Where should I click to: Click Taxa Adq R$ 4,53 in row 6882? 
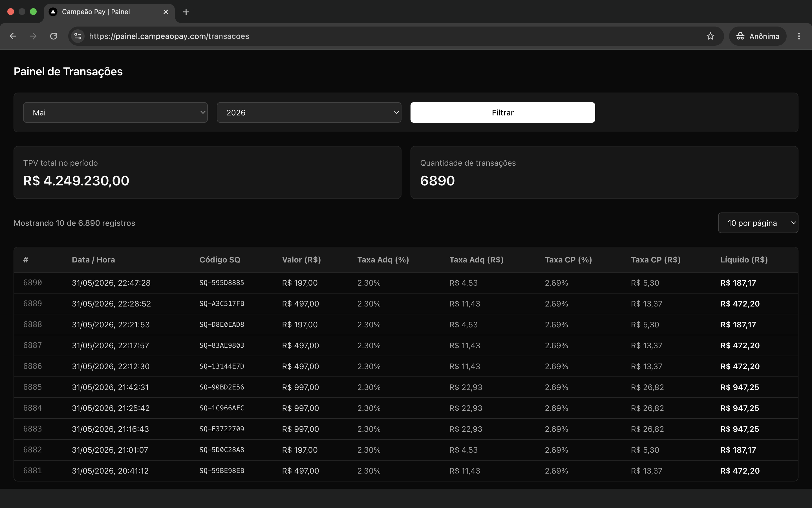(464, 450)
